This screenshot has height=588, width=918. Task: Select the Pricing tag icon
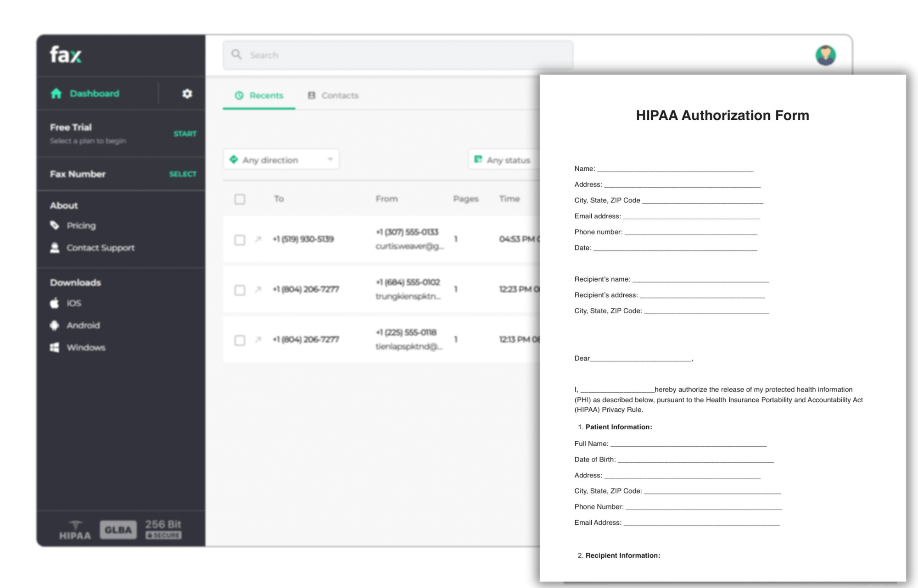tap(55, 225)
